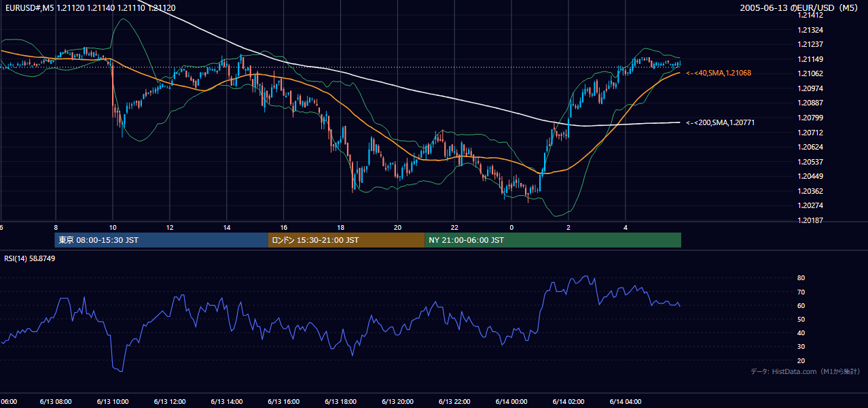Click the RSI 40 level label
The height and width of the screenshot is (408, 868).
pyautogui.click(x=801, y=333)
